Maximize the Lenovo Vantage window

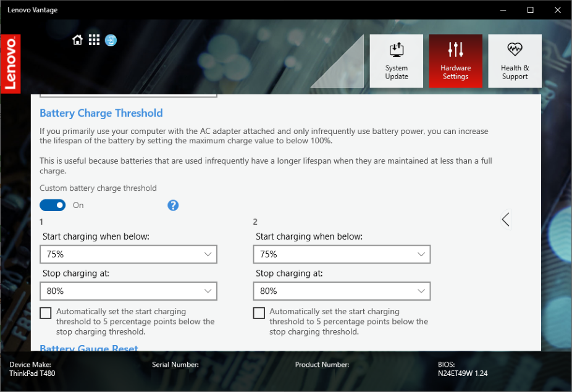[531, 10]
